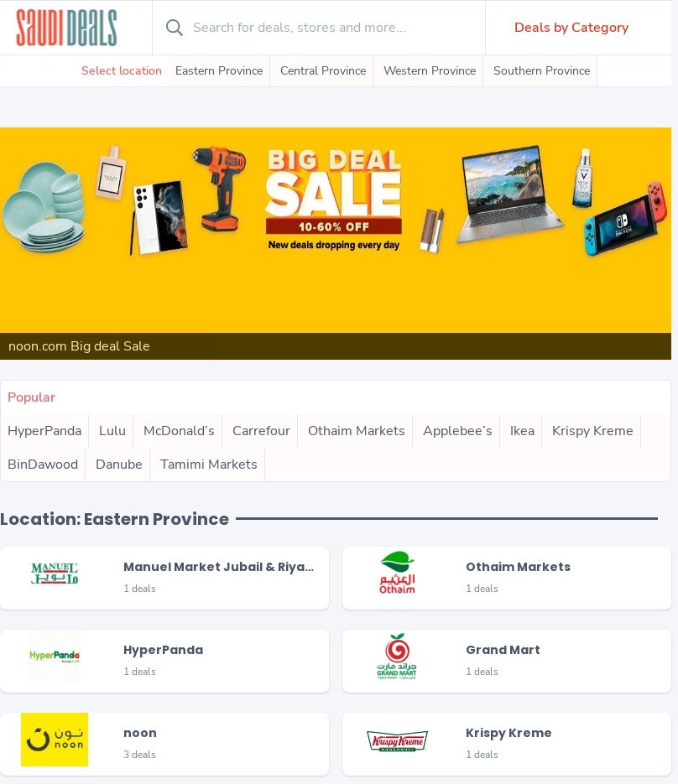Open the Big Deal Sale banner
The height and width of the screenshot is (784, 678).
point(336,230)
